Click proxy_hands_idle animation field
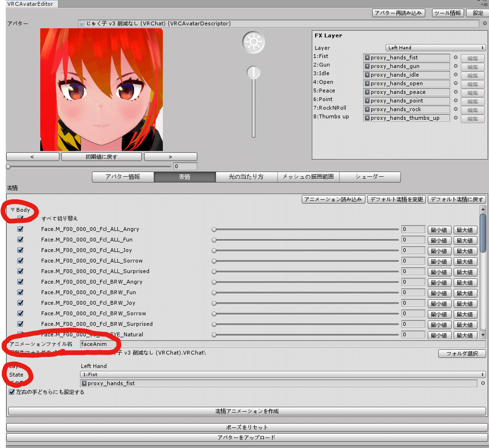Viewport: 489px width, 448px height. [x=406, y=75]
